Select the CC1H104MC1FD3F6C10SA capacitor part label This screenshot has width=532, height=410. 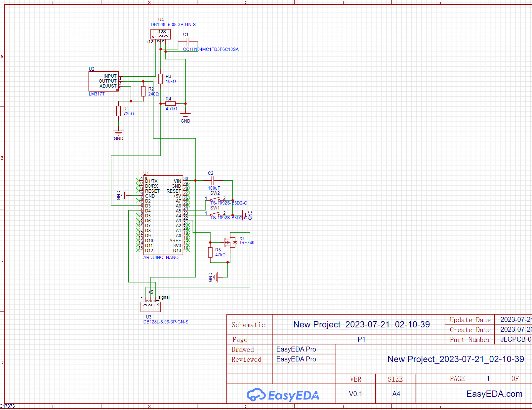pos(211,49)
